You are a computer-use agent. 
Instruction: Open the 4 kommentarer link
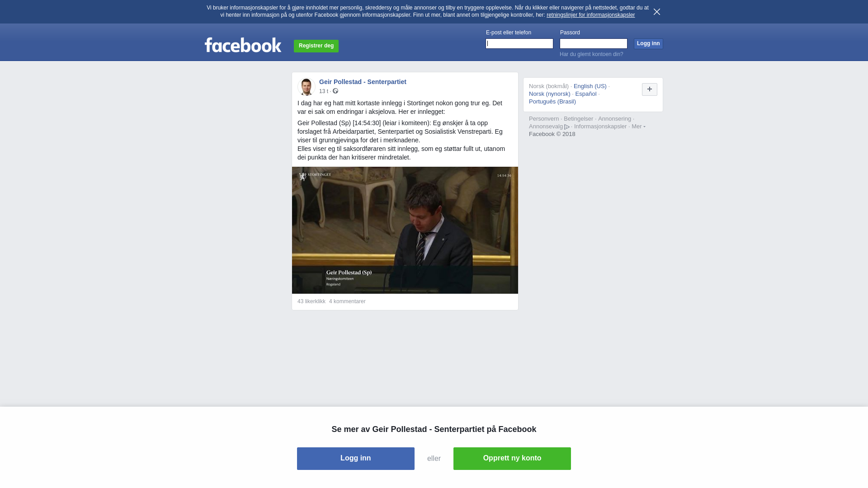click(347, 301)
